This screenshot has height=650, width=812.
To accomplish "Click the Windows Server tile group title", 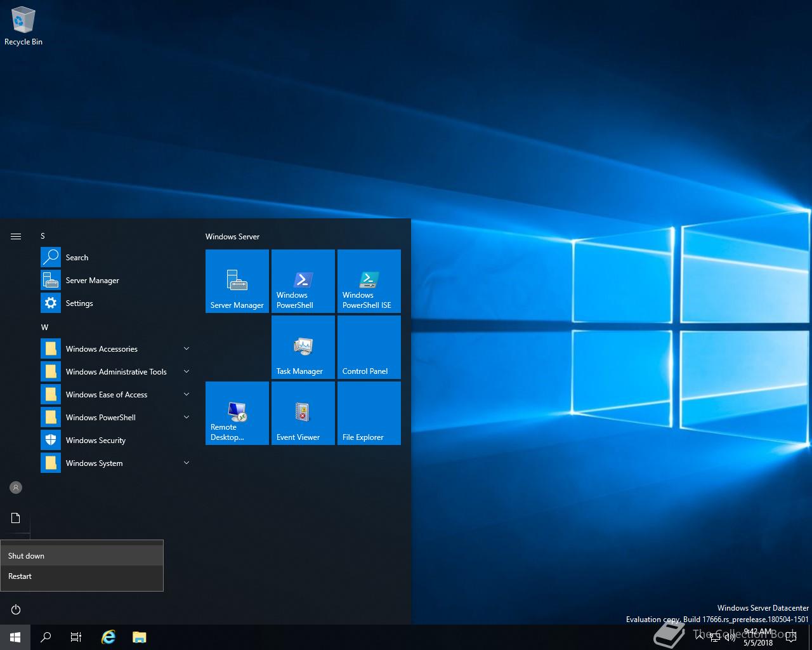I will (232, 236).
